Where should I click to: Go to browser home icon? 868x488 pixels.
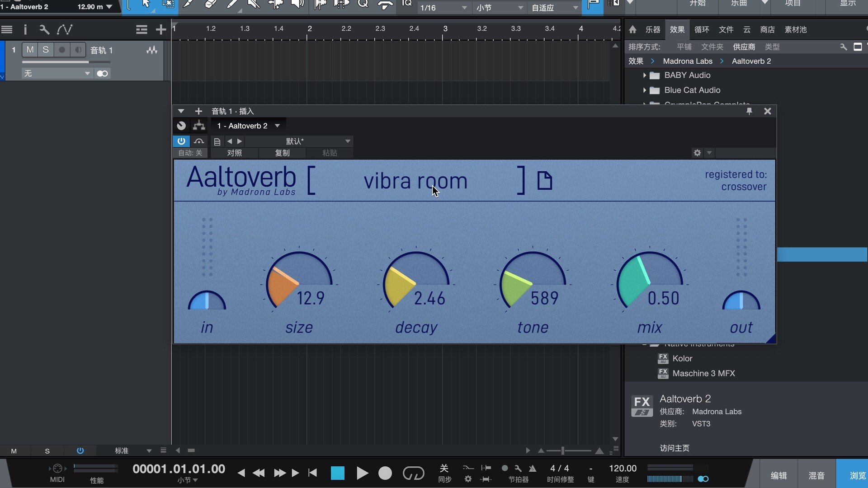(x=632, y=30)
